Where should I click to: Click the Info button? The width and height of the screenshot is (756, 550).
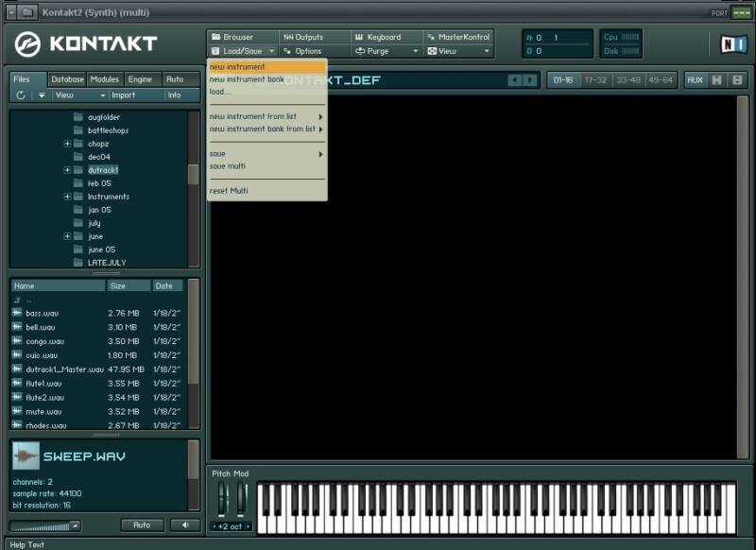tap(175, 95)
